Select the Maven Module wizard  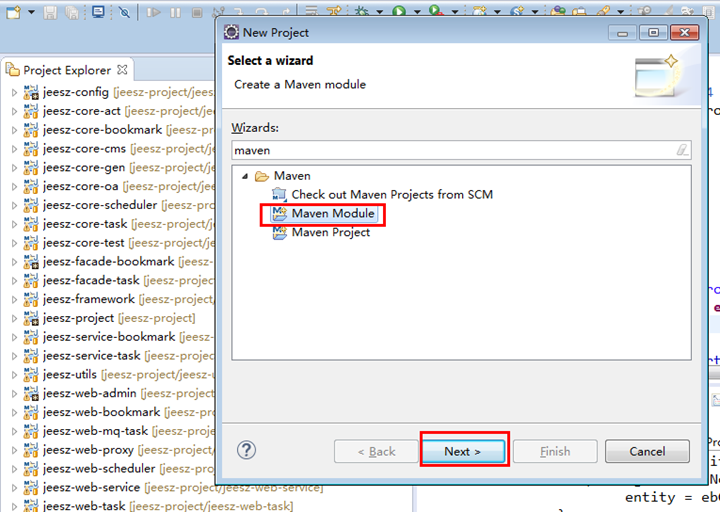333,214
